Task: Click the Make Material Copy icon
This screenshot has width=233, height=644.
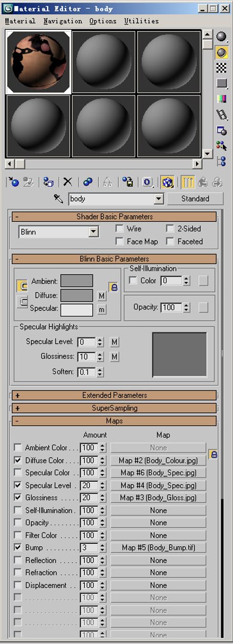Action: click(x=88, y=182)
